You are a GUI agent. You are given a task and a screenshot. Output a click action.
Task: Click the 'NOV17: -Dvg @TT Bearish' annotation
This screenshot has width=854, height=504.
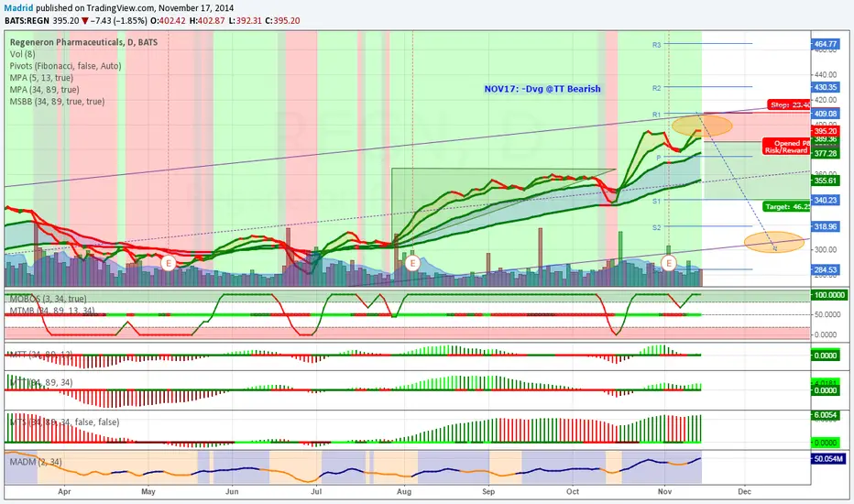pos(542,89)
